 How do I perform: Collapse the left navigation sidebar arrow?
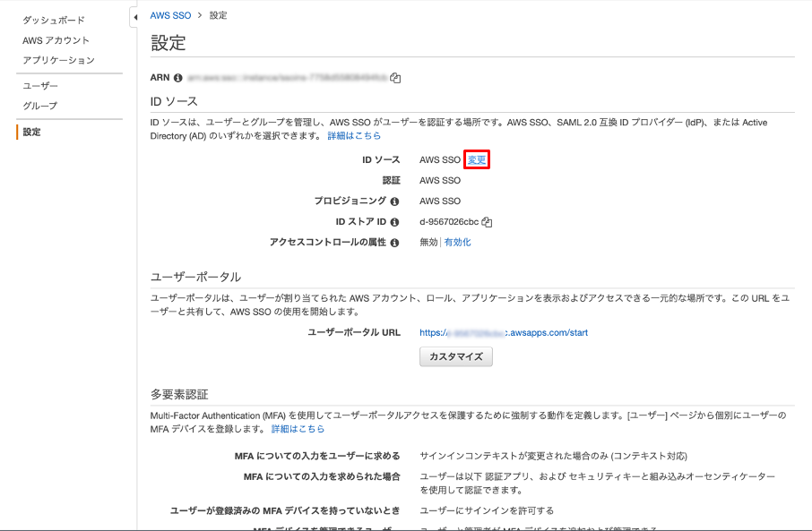click(x=134, y=17)
